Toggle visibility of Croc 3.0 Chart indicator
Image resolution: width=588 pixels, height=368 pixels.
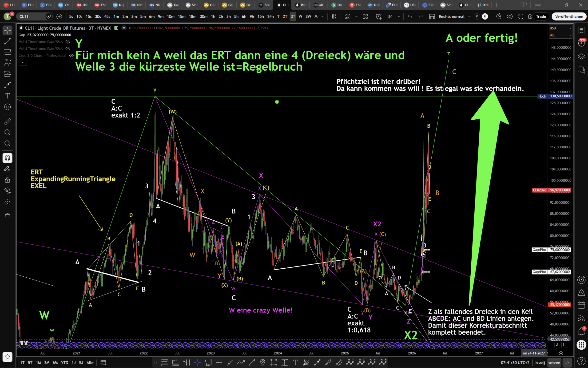(72, 56)
